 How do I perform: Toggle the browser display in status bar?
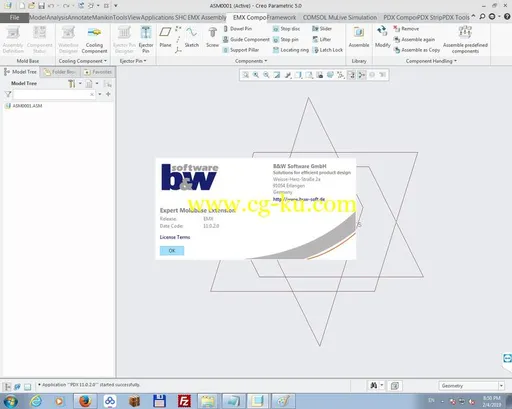(x=17, y=387)
